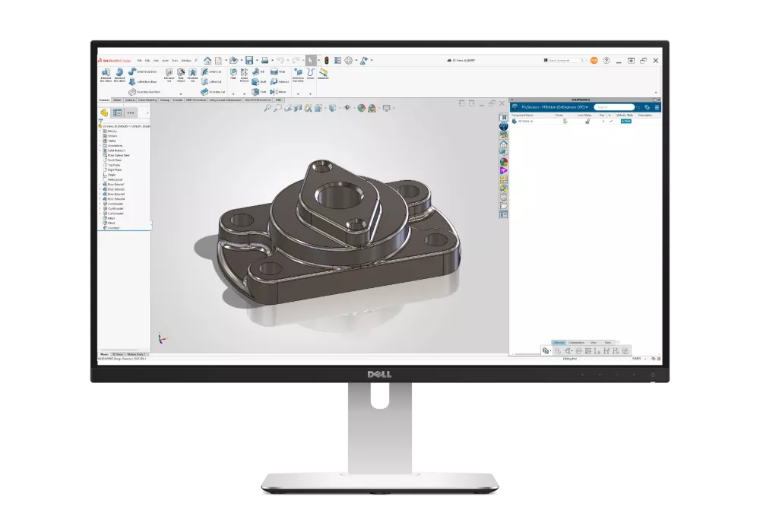Open the hamburger menu in the 3DEXPERIENCE panel
The image size is (760, 532).
pyautogui.click(x=657, y=107)
